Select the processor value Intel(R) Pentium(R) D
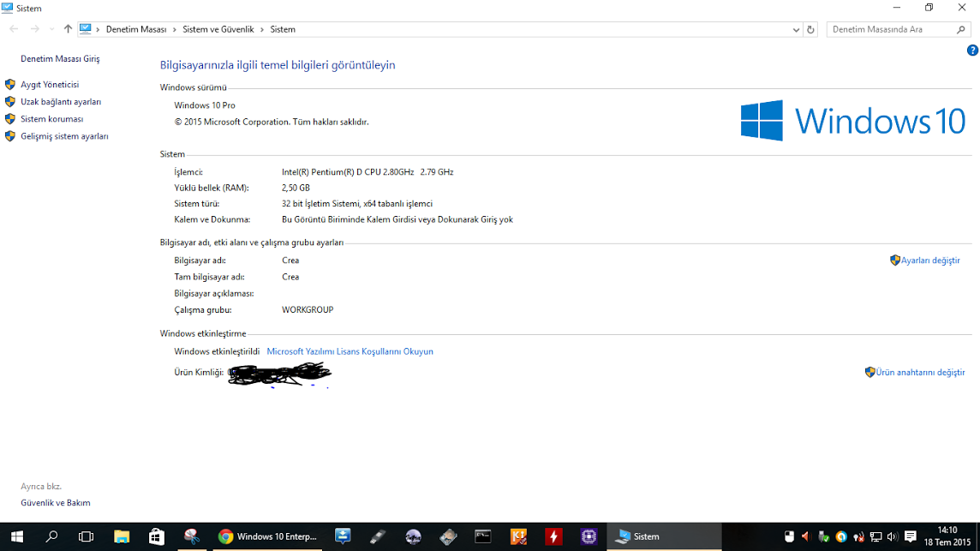 (367, 172)
